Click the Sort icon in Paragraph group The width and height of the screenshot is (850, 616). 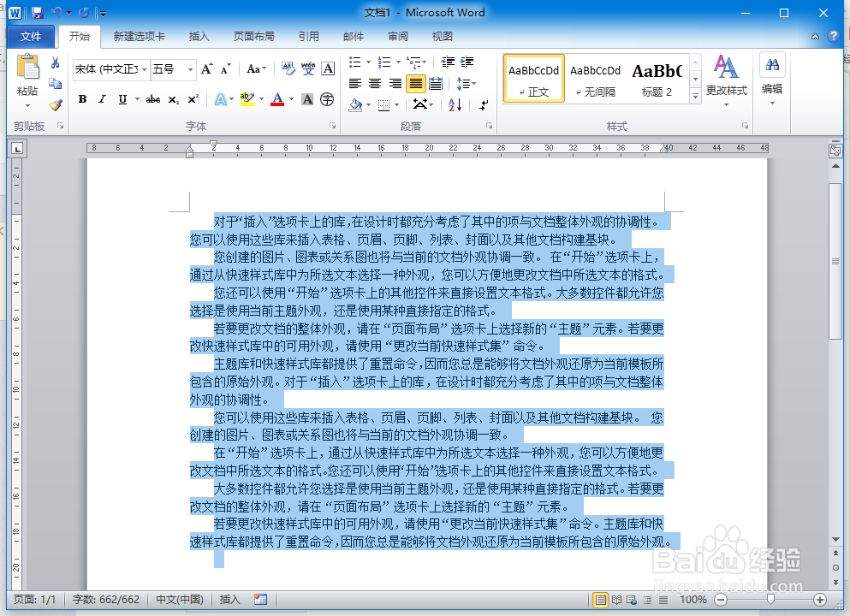[454, 105]
